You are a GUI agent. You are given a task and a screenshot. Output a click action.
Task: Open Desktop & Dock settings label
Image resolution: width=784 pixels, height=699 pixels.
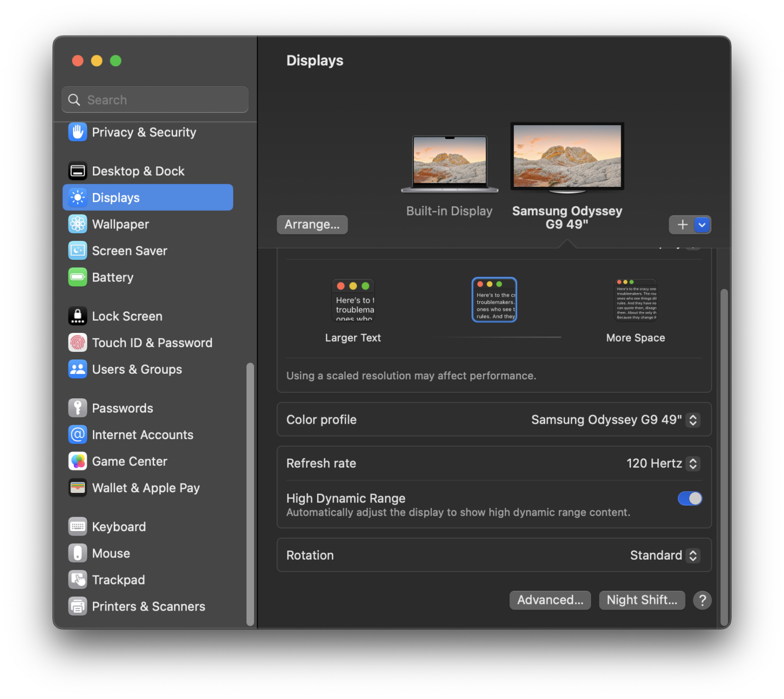click(138, 171)
